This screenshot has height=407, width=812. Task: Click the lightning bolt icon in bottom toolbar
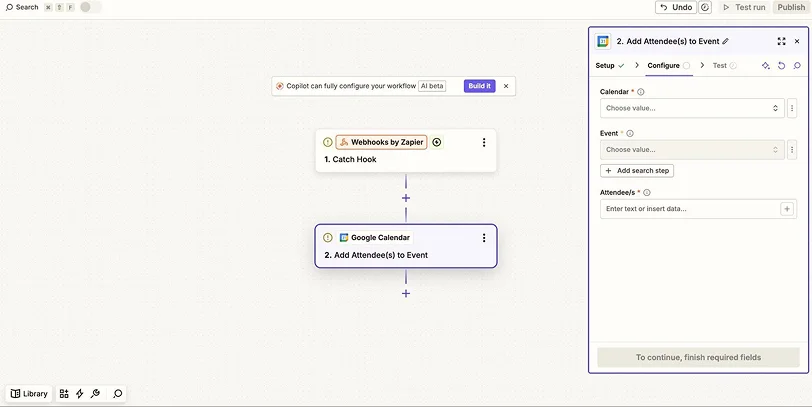tap(79, 394)
